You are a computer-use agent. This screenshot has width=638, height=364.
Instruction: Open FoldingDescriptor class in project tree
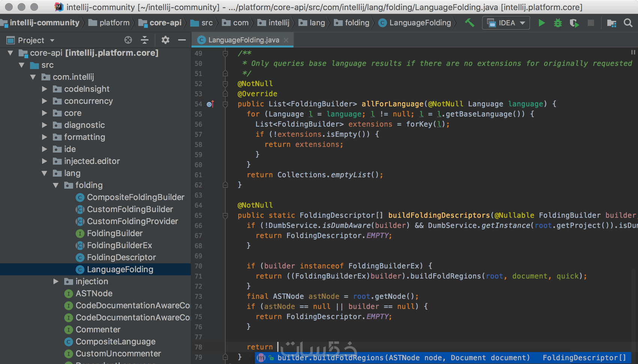(121, 257)
